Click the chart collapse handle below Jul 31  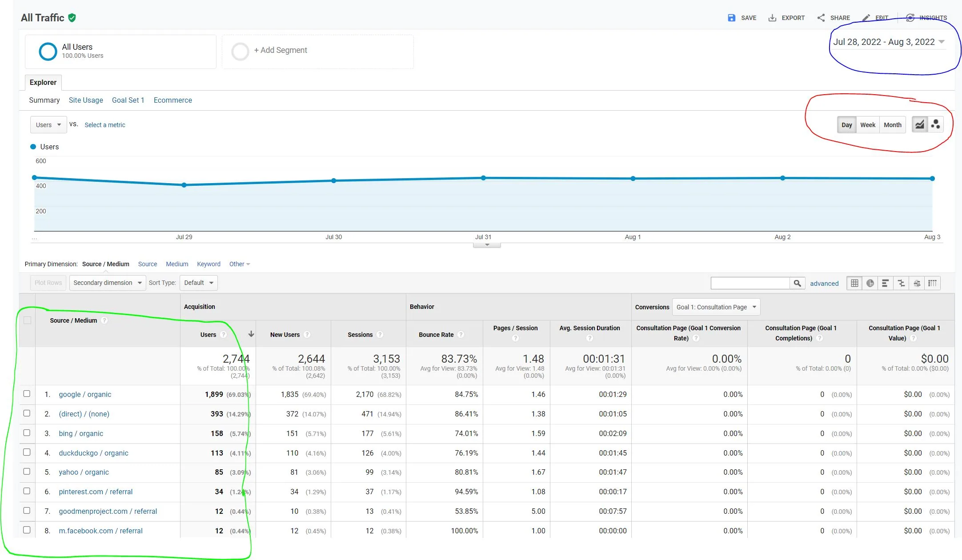pos(487,245)
